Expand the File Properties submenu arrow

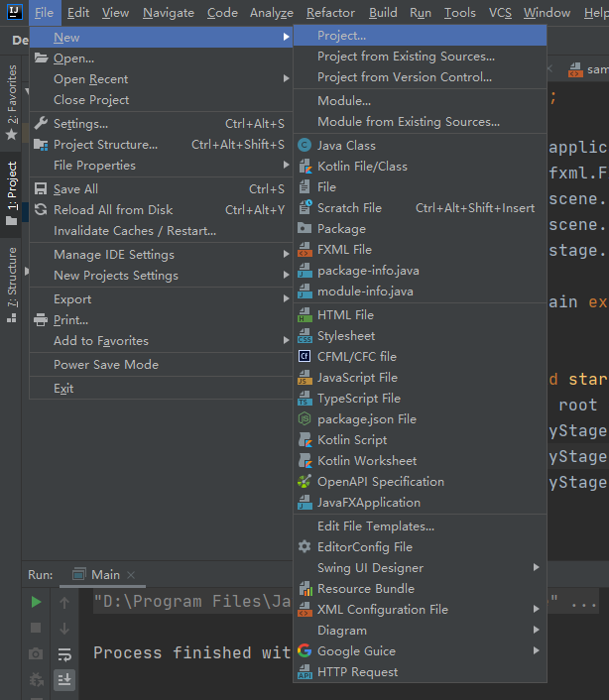(287, 166)
